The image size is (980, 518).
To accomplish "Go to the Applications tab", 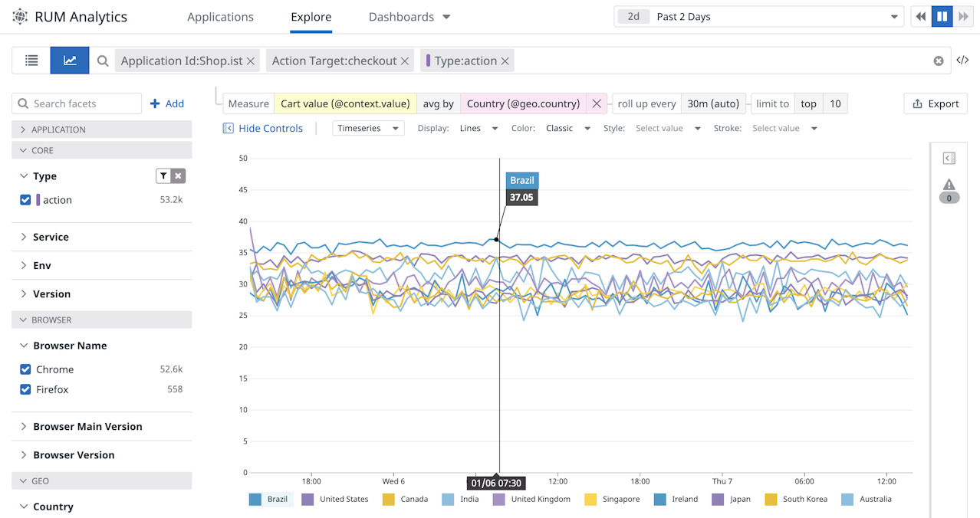I will click(x=220, y=17).
